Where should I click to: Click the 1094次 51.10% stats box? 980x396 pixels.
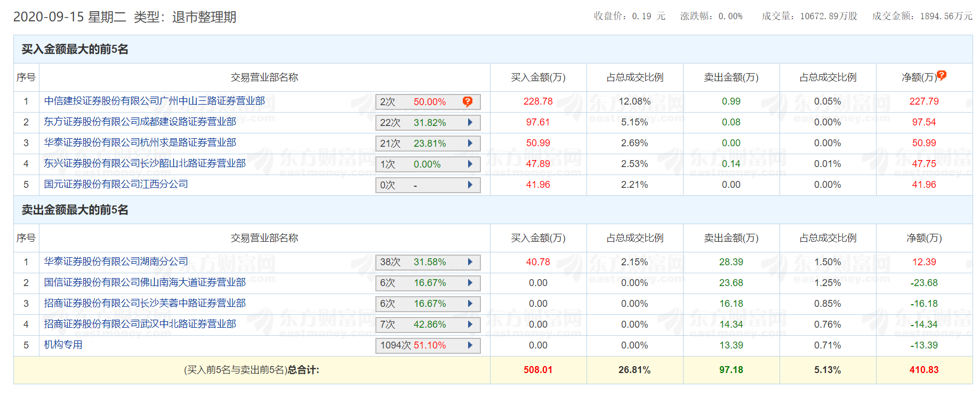pyautogui.click(x=428, y=345)
